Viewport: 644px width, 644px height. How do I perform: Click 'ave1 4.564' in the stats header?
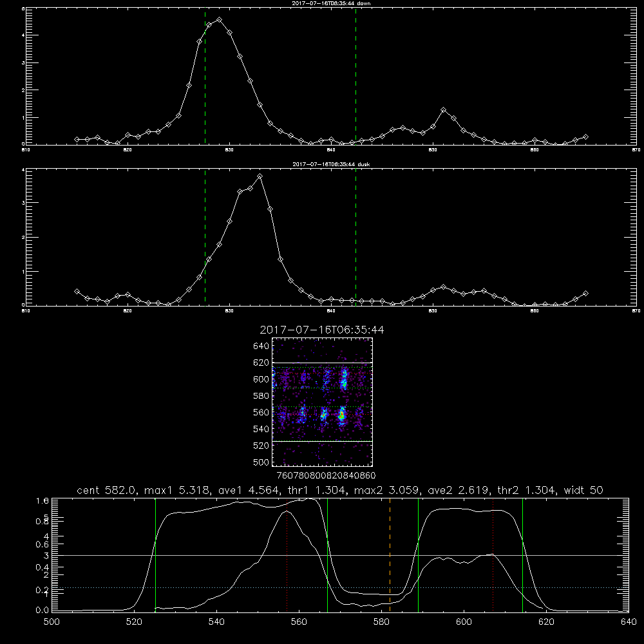point(248,490)
